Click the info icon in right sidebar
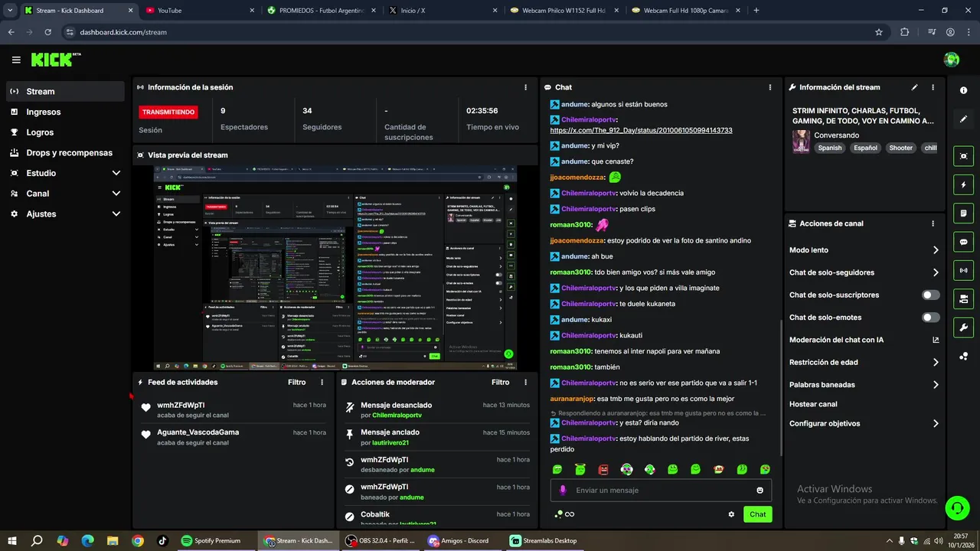The image size is (980, 551). [x=963, y=90]
